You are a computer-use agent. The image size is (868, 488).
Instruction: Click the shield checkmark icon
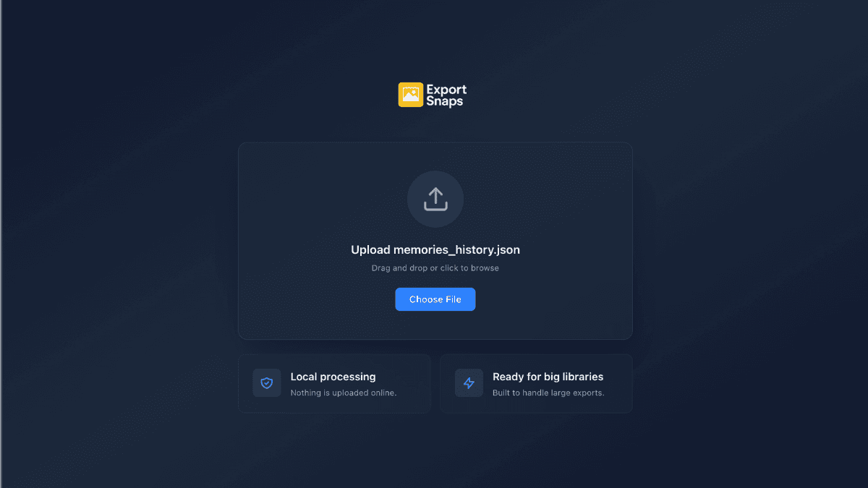click(x=266, y=383)
